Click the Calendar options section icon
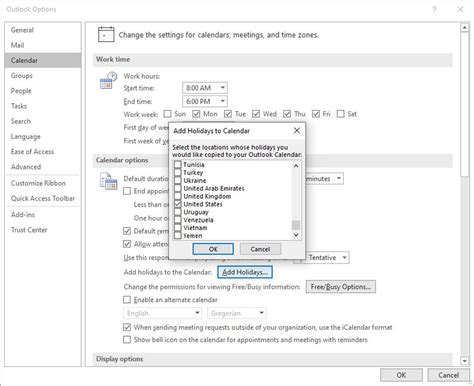 (108, 181)
